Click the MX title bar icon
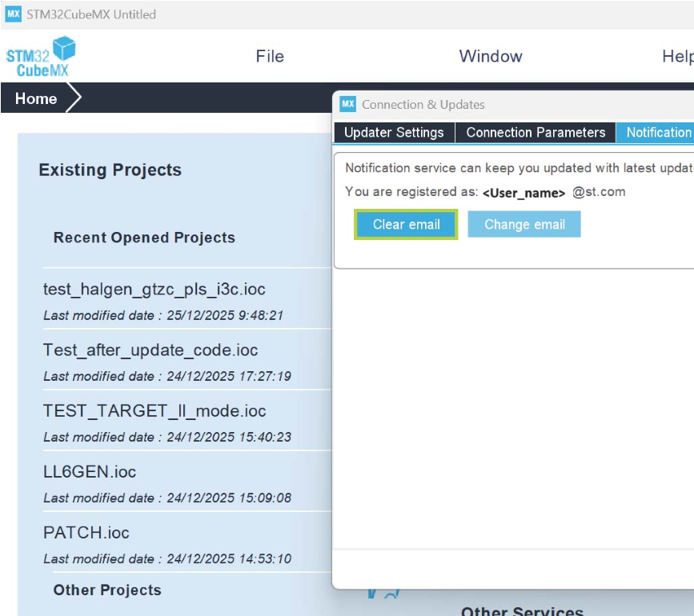This screenshot has height=616, width=694. pos(14,14)
